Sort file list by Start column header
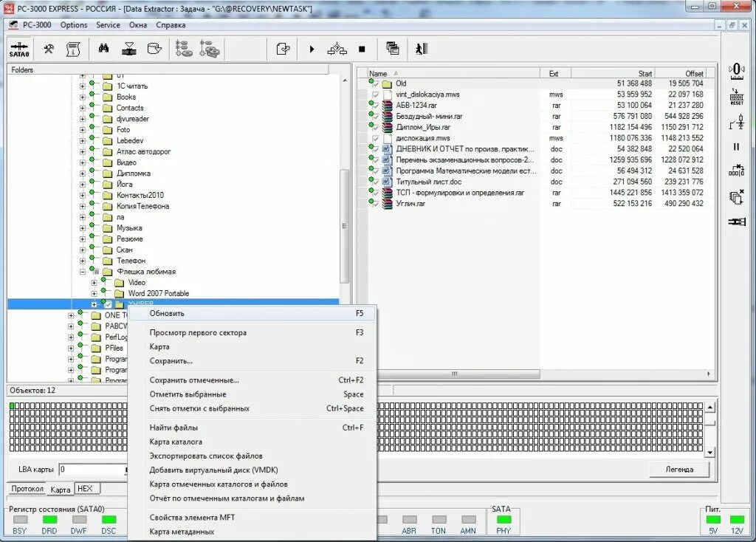 [x=614, y=73]
